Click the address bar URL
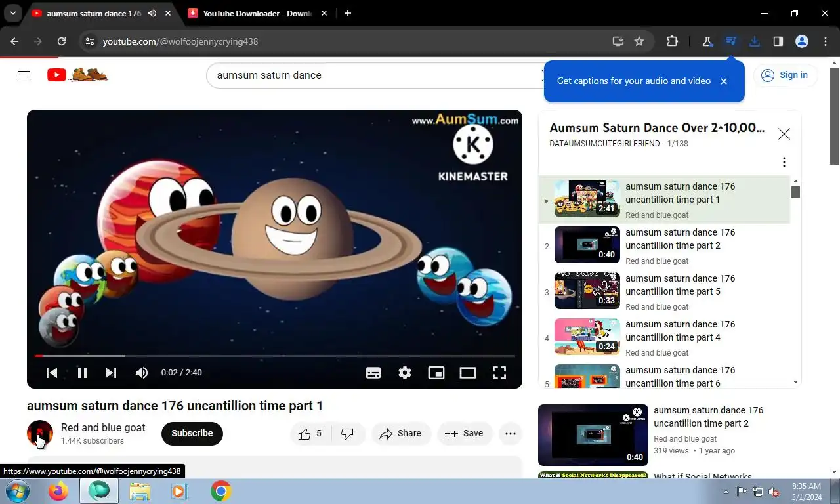Screen dimensions: 840x504 [x=180, y=41]
